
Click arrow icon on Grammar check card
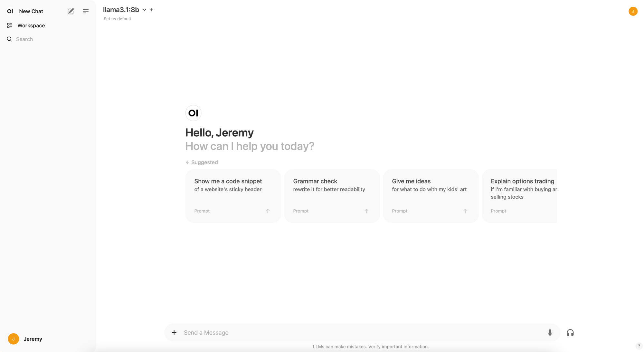[366, 211]
